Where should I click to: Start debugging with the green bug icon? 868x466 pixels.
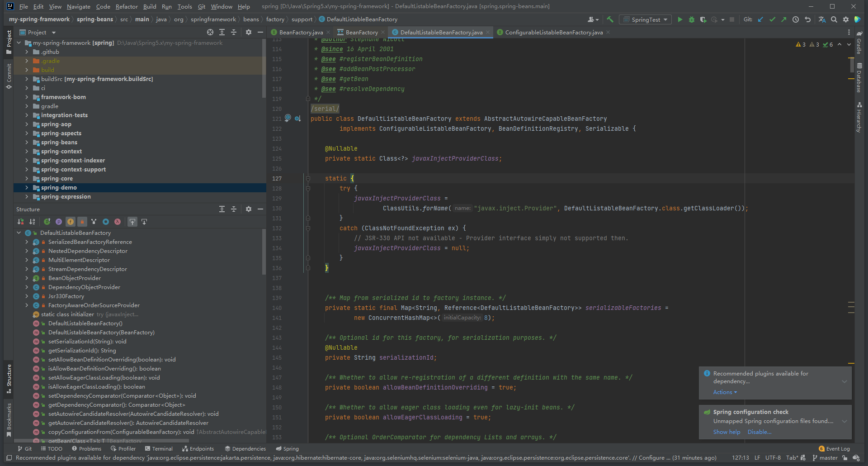(691, 19)
